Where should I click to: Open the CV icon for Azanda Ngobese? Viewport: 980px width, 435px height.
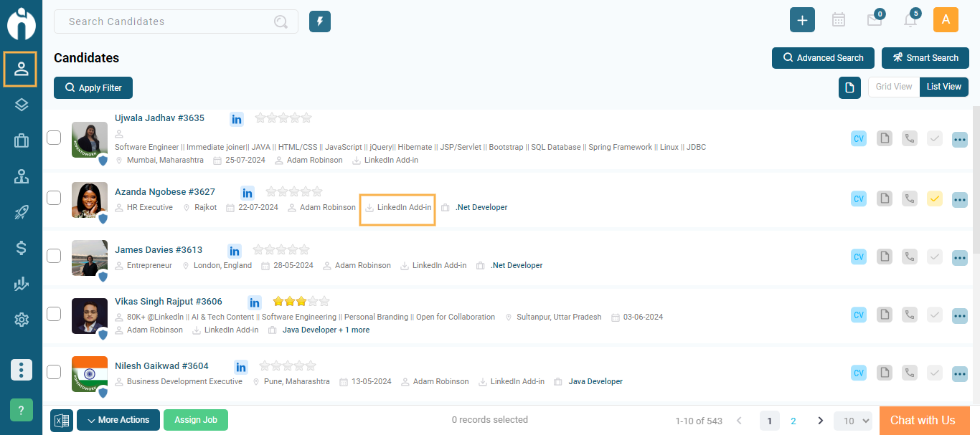click(859, 199)
